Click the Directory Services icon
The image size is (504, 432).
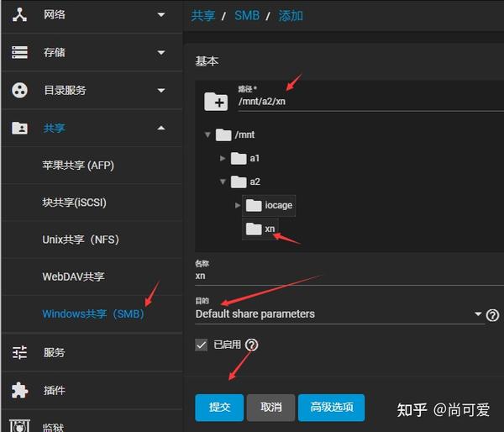coord(19,90)
